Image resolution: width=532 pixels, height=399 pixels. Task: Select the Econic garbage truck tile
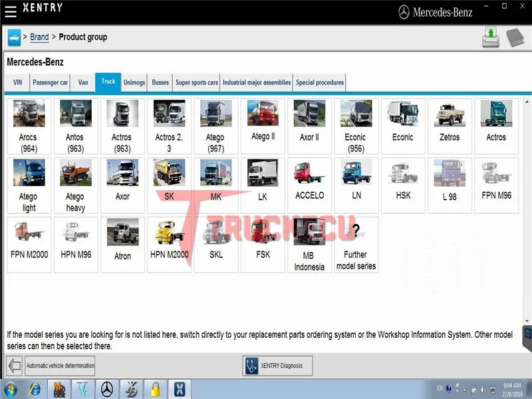coord(403,126)
